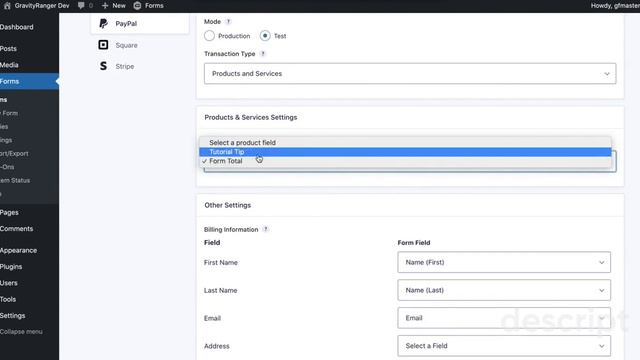Click the New link in admin bar

(119, 6)
